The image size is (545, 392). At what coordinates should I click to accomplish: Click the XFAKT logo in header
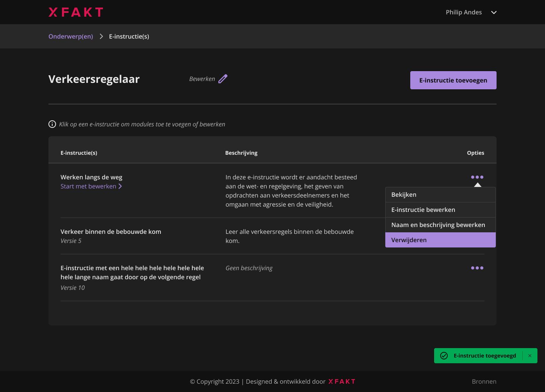pyautogui.click(x=76, y=12)
